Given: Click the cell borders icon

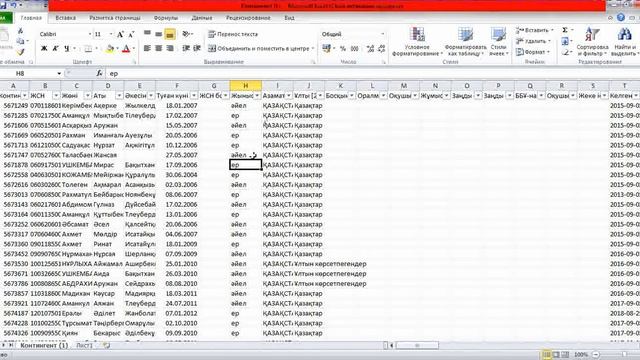Looking at the screenshot, I should coord(88,49).
